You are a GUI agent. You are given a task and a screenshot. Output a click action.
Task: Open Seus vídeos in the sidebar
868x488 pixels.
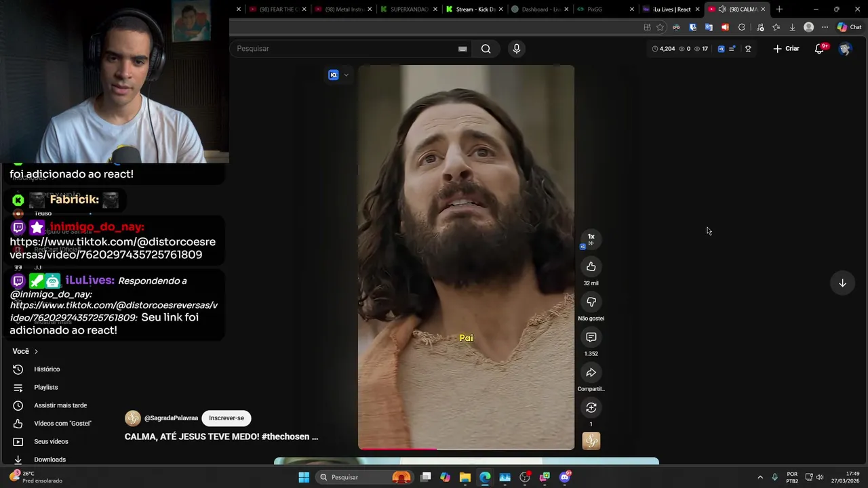tap(51, 442)
